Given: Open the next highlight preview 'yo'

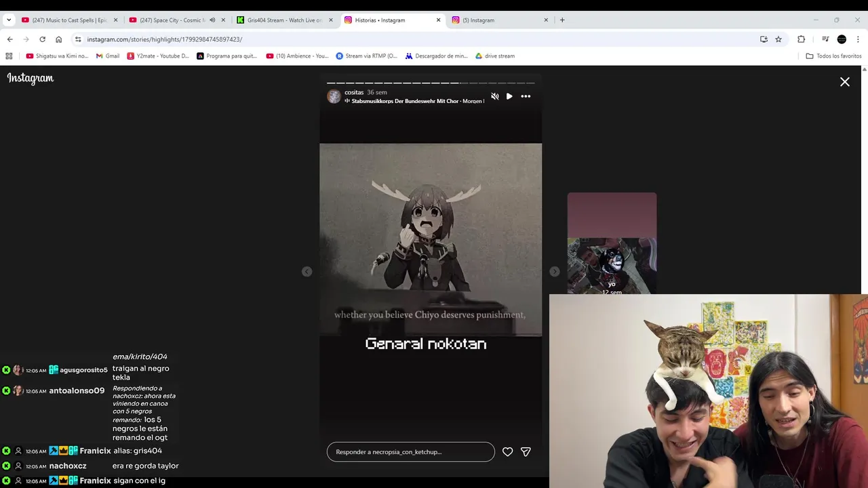Looking at the screenshot, I should [612, 243].
